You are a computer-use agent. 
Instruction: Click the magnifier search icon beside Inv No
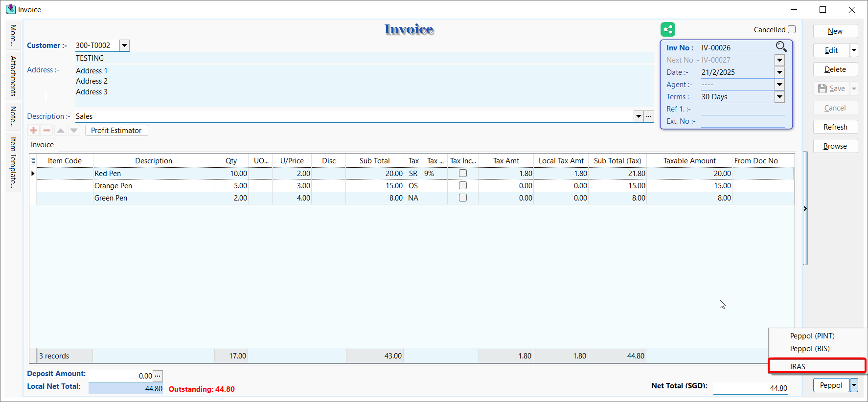[x=781, y=47]
